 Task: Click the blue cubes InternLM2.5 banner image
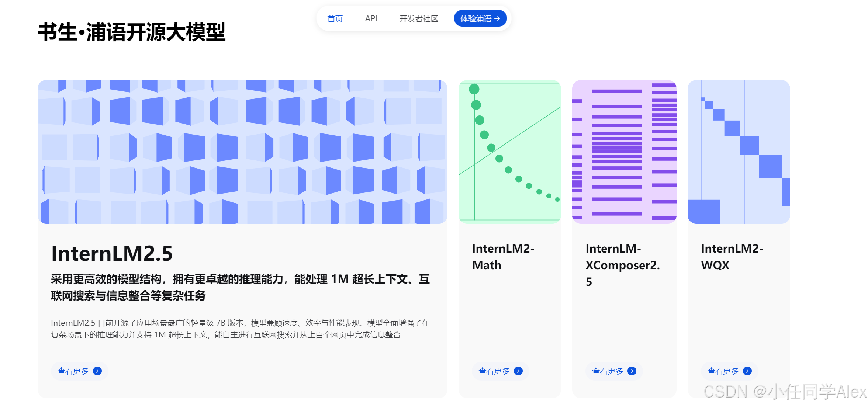coord(242,152)
